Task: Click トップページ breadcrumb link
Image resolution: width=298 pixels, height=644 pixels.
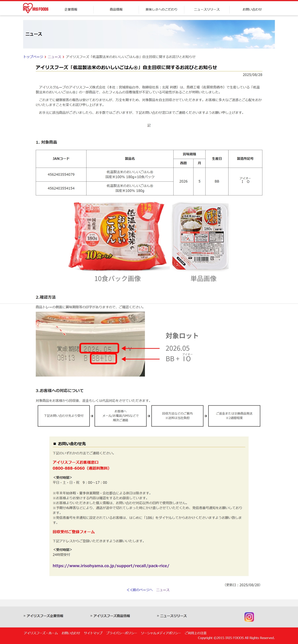Action: pos(33,57)
